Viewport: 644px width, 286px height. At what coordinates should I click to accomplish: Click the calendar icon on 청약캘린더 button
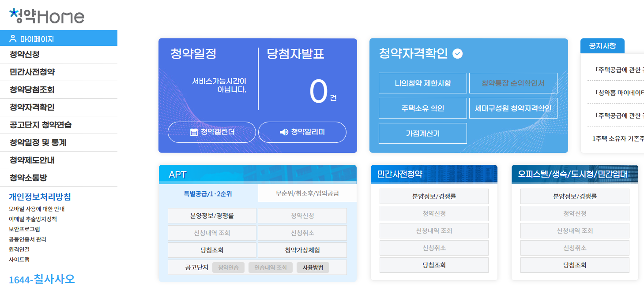pyautogui.click(x=193, y=132)
